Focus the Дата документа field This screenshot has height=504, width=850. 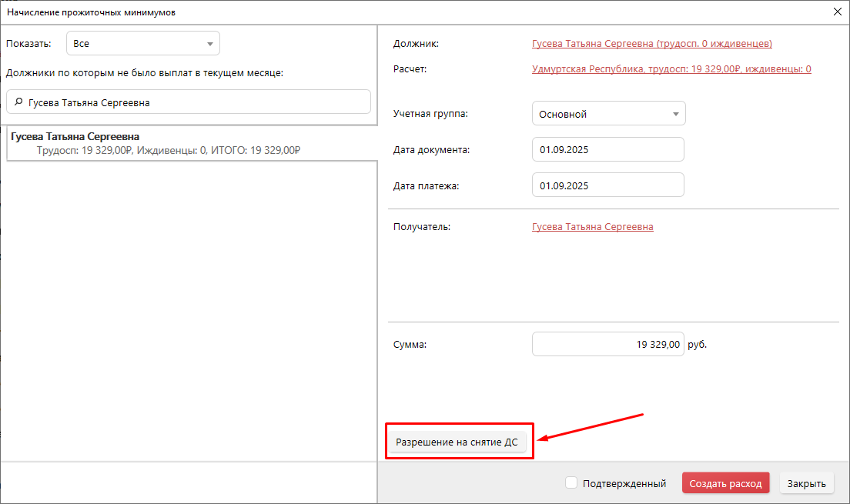[607, 149]
